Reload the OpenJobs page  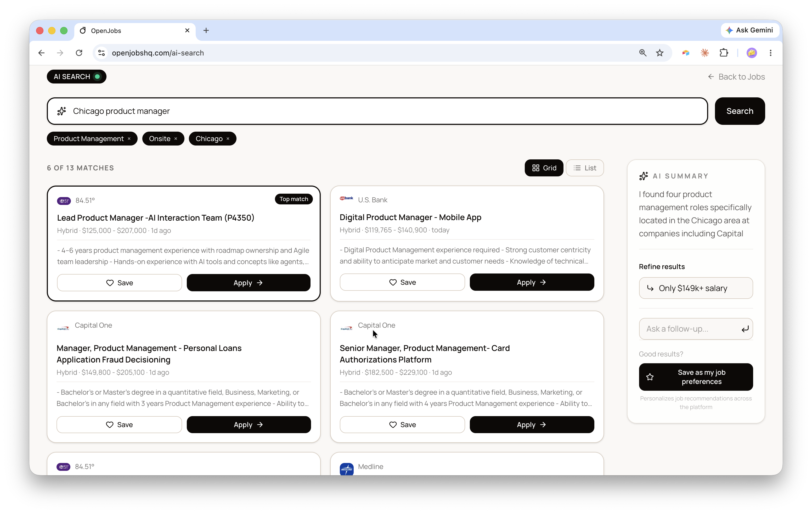tap(79, 53)
